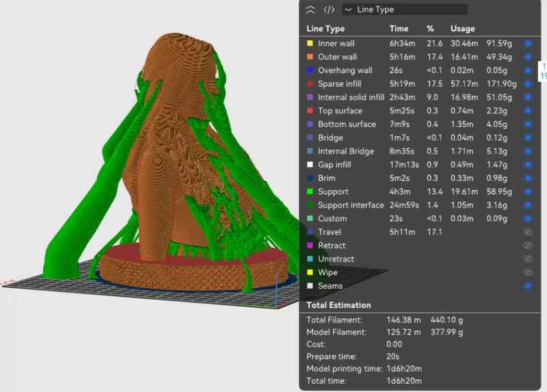Click the Line Type column header
547x392 pixels.
[x=325, y=29]
